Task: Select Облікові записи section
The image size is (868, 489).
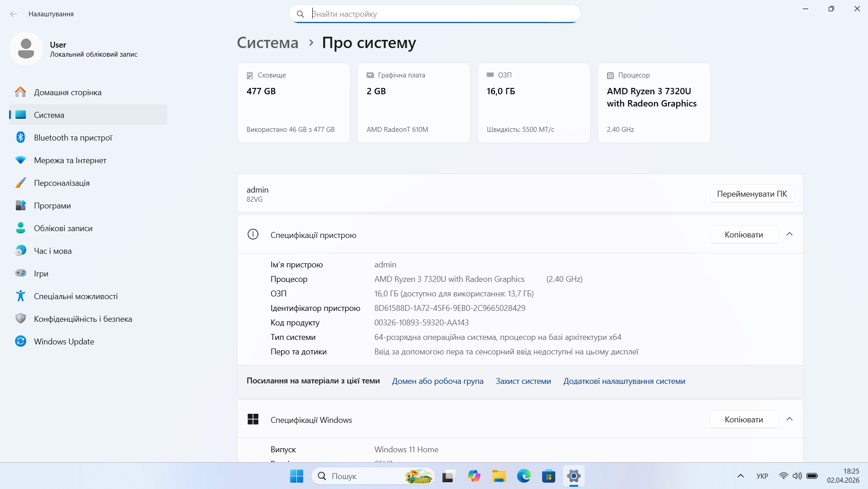Action: (63, 228)
